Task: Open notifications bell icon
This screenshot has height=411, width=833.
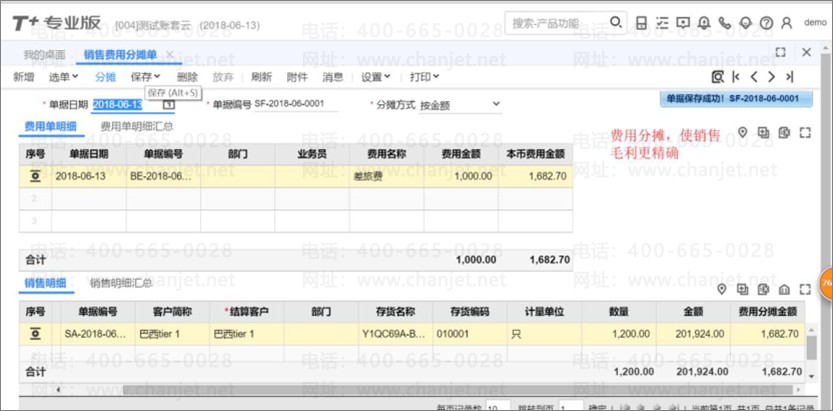Action: coord(704,23)
